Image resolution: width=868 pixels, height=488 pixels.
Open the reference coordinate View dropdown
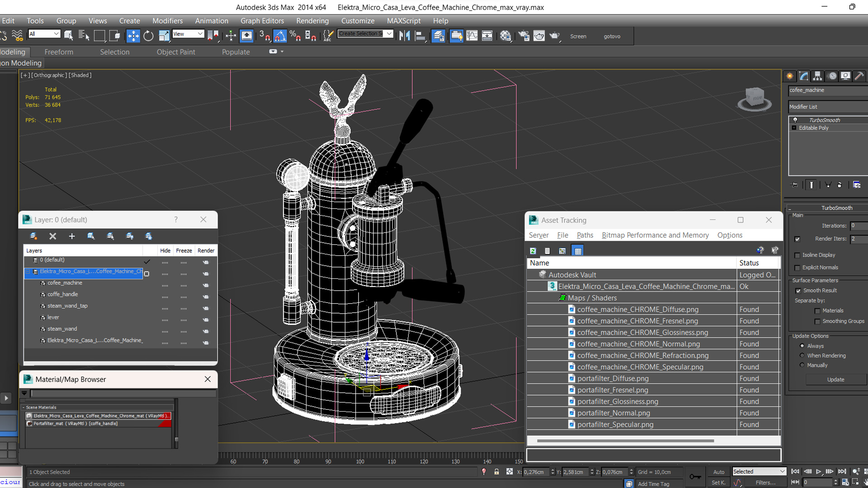coord(188,34)
